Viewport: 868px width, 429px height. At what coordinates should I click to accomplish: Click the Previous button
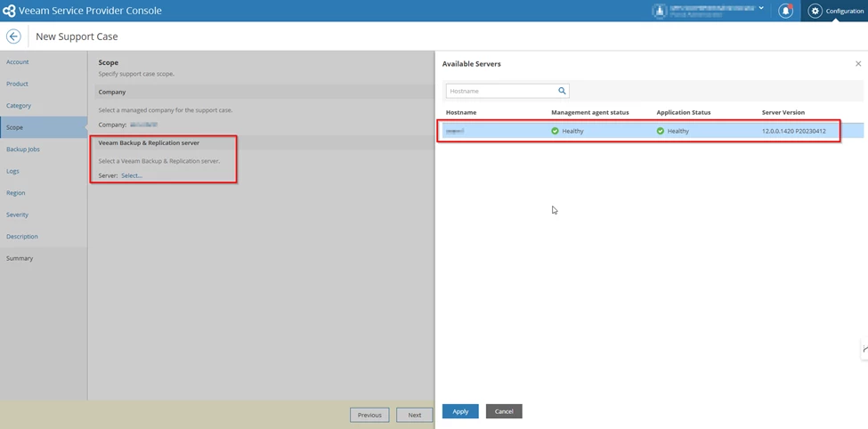tap(369, 415)
